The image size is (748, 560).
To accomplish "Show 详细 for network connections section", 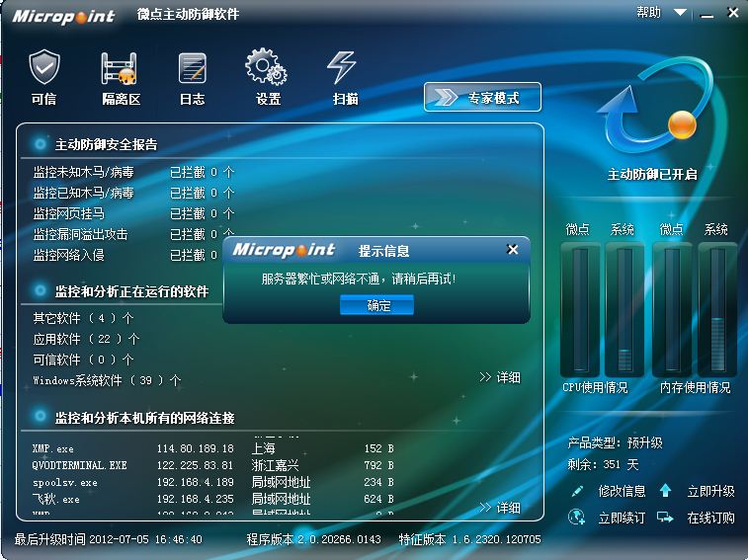I will pos(500,508).
